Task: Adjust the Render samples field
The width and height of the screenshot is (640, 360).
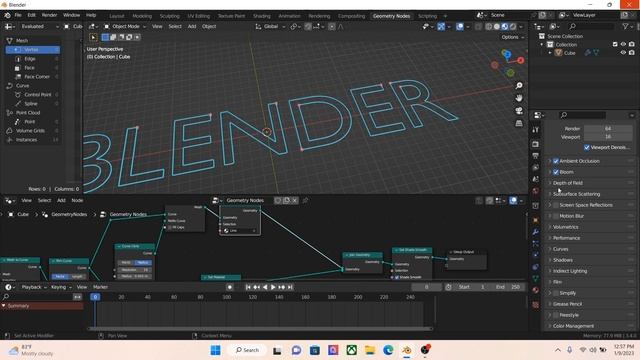Action: (608, 129)
